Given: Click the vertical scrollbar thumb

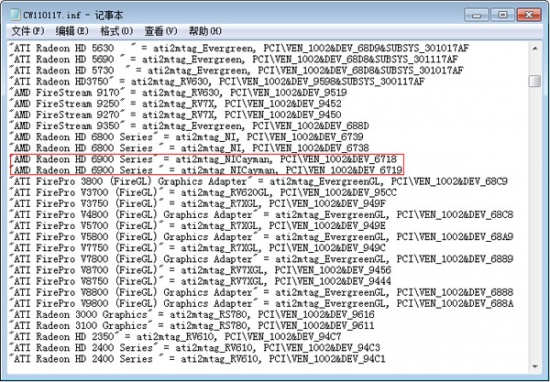Looking at the screenshot, I should point(535,81).
